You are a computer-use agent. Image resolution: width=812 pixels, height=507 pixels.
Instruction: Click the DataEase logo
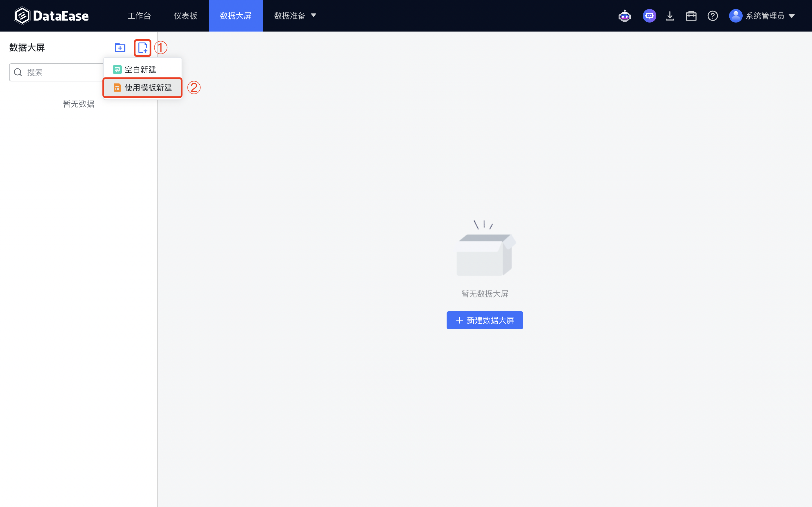point(52,15)
